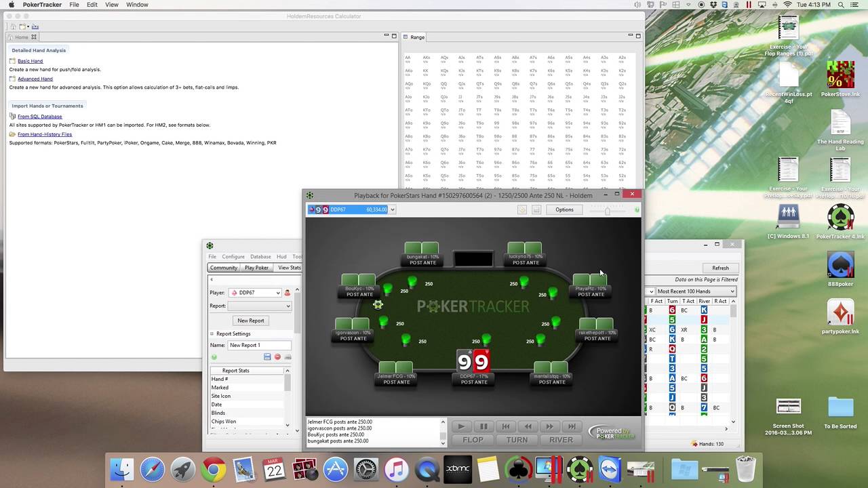Viewport: 868px width, 488px height.
Task: Collapse the Report Settings section
Action: 211,333
